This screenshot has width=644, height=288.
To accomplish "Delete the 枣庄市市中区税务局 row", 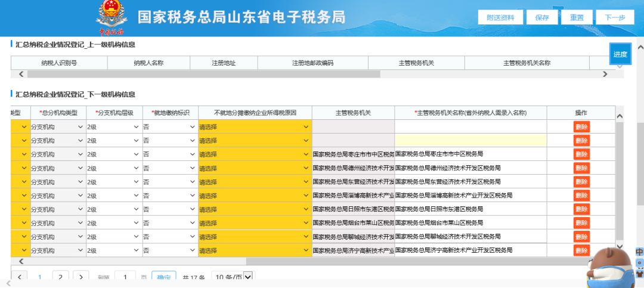I will [x=581, y=154].
